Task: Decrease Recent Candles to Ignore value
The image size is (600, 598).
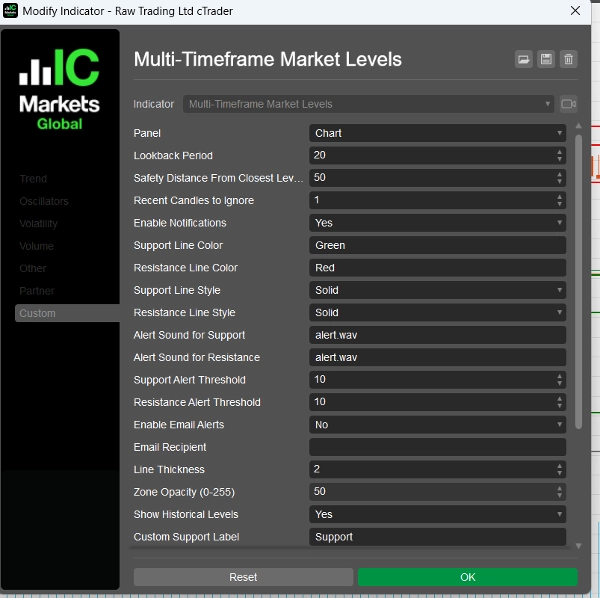Action: [x=559, y=204]
